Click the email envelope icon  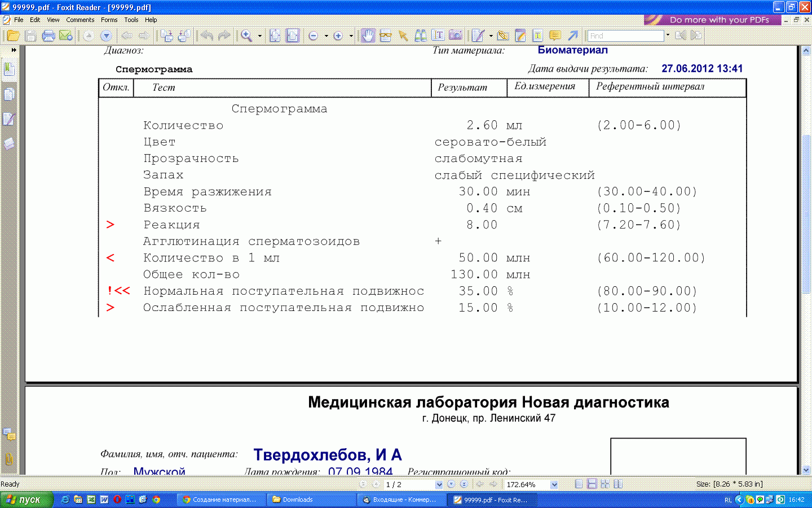pos(66,36)
